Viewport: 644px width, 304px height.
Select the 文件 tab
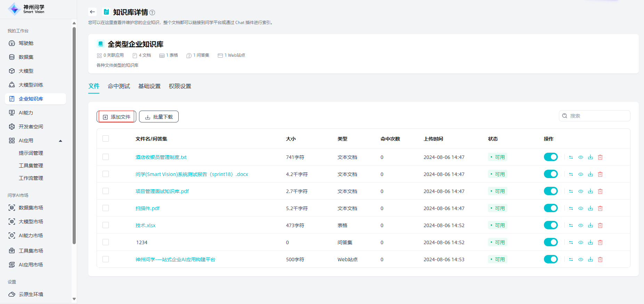[94, 86]
